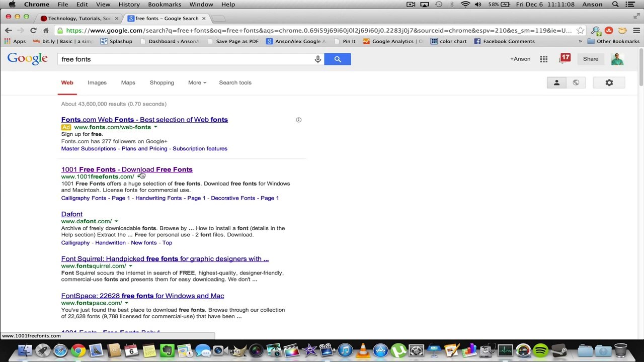View Google+ notifications showing 17
644x362 pixels.
coord(565,58)
